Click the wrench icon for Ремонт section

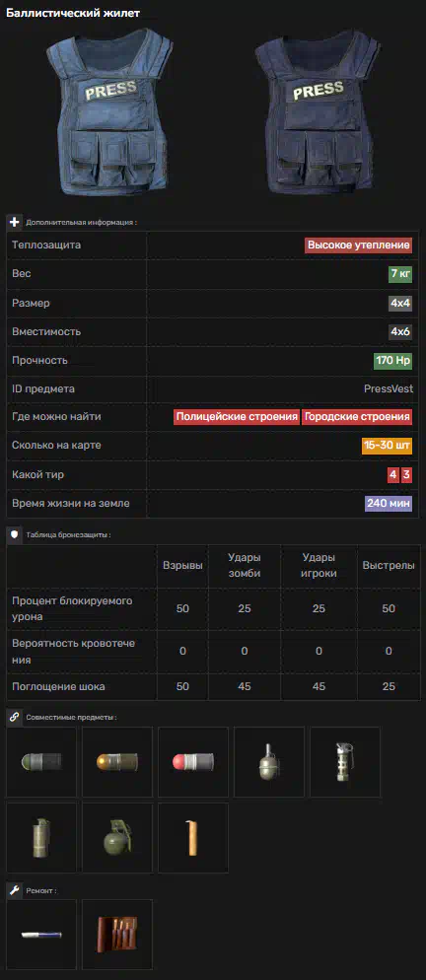[x=15, y=890]
